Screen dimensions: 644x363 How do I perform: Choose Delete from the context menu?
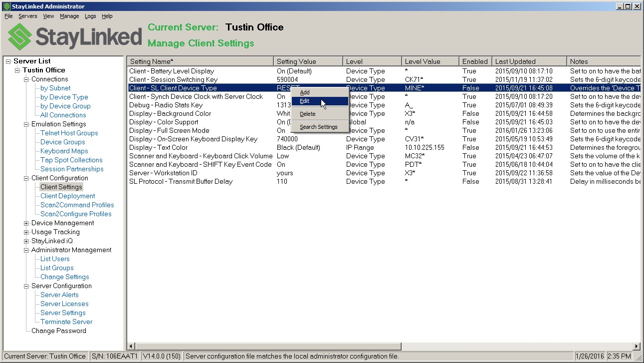coord(319,114)
